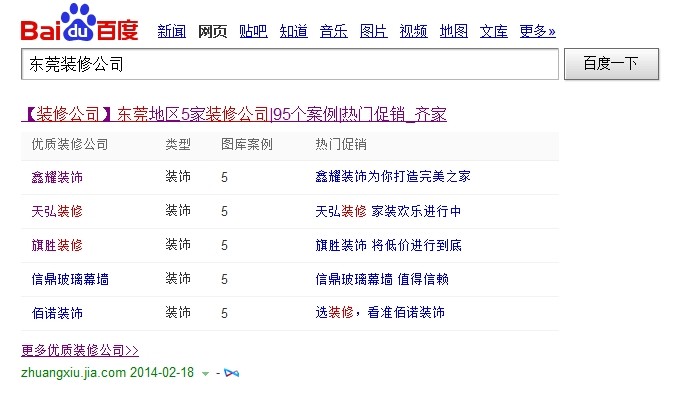The width and height of the screenshot is (675, 393).
Task: Open the 更多优质装修公司>> link
Action: point(80,350)
